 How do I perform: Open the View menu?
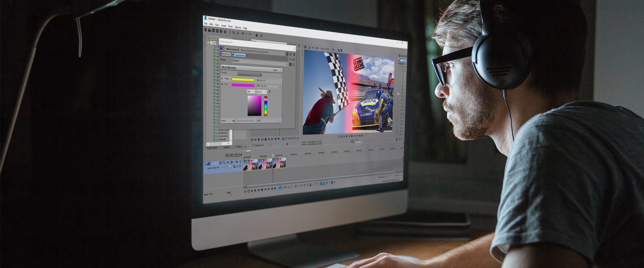pyautogui.click(x=217, y=25)
